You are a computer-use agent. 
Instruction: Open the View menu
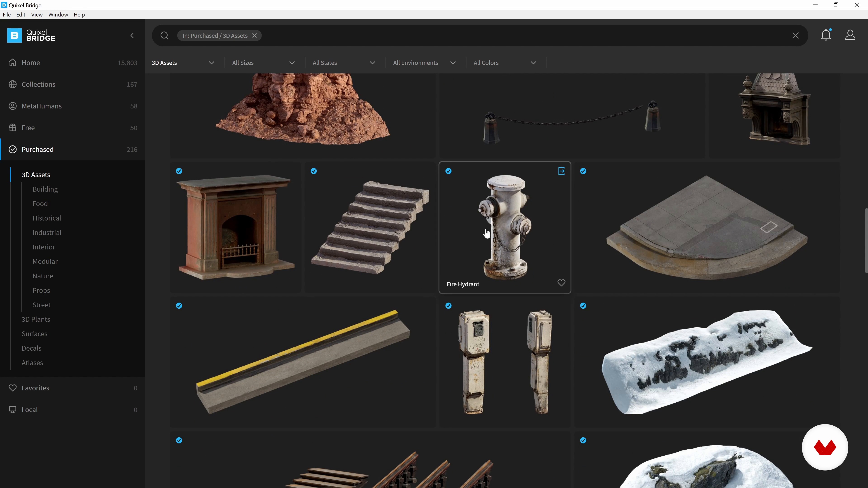[37, 14]
